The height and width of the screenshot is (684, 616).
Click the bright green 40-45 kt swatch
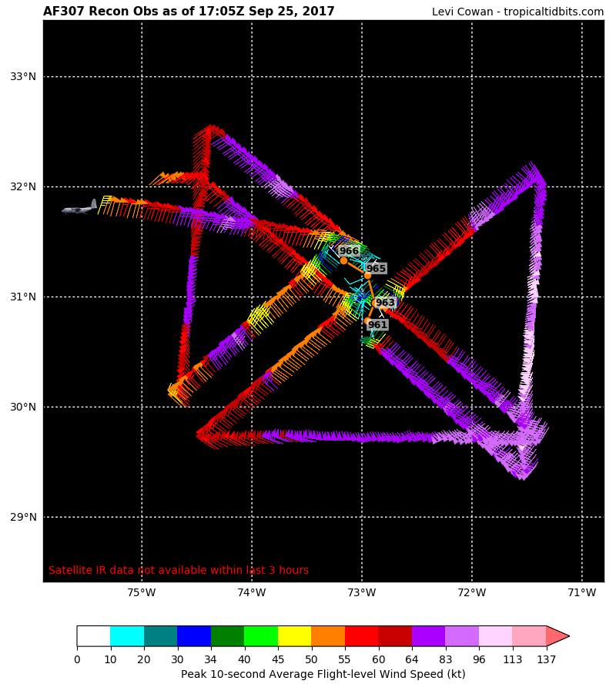[261, 636]
